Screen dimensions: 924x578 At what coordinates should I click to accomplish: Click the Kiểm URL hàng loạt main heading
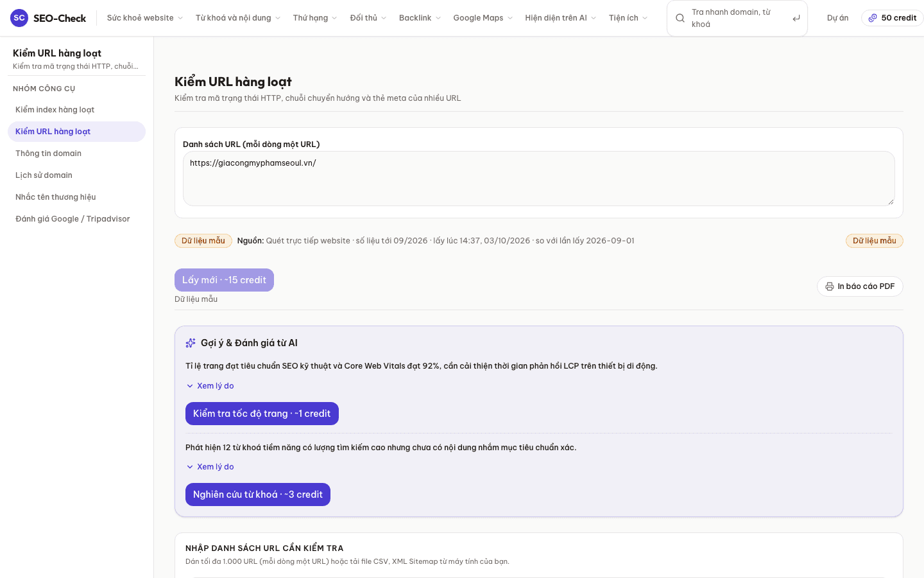[233, 82]
